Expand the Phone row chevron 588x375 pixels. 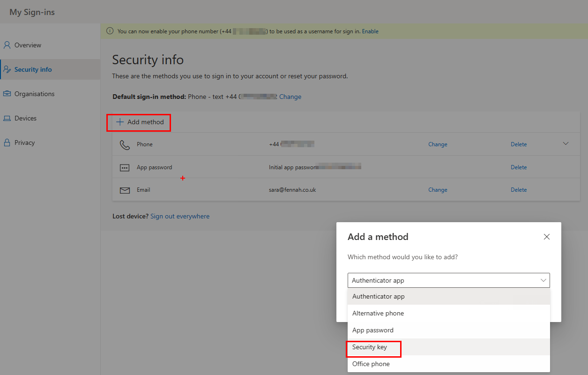click(x=566, y=143)
